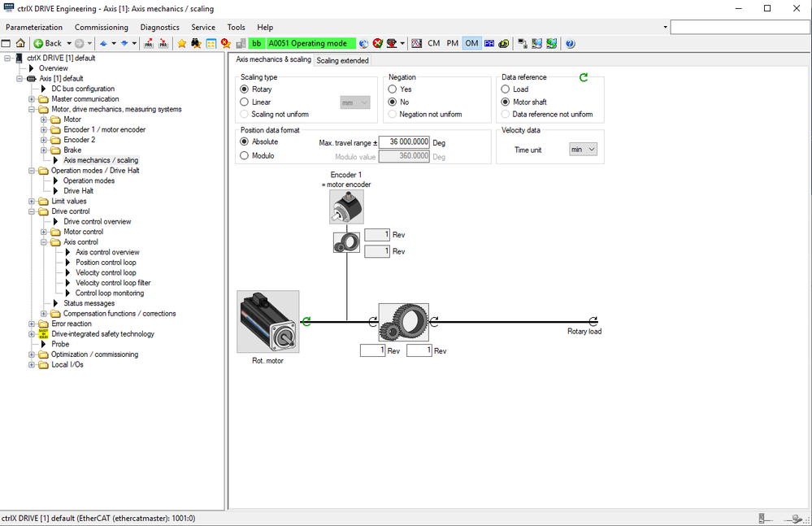
Task: Open the Service menu
Action: [x=203, y=27]
